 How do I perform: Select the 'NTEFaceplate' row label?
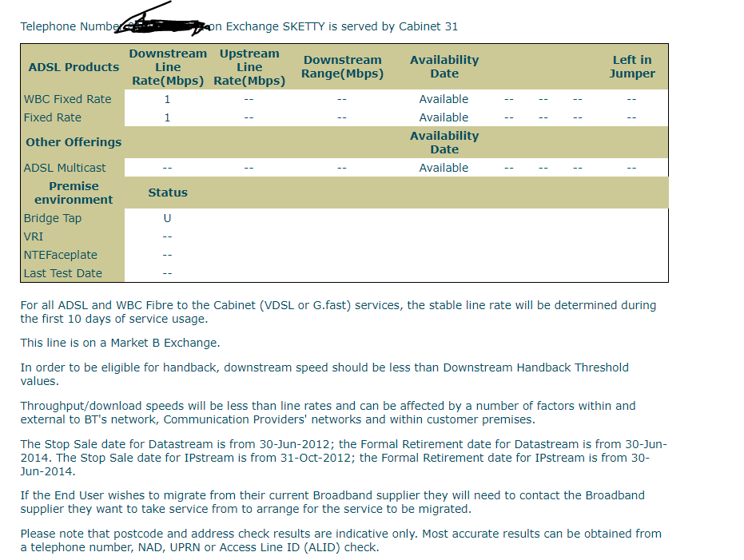(61, 255)
